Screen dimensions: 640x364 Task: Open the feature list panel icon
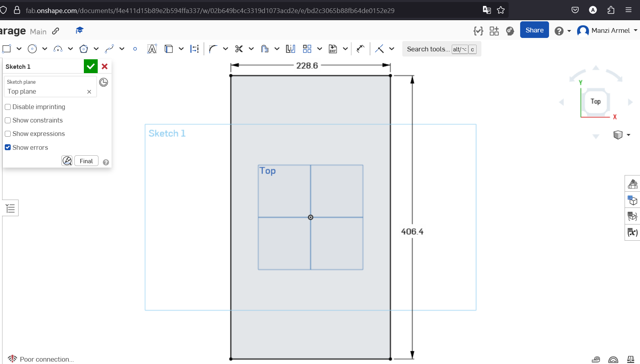[x=10, y=208]
